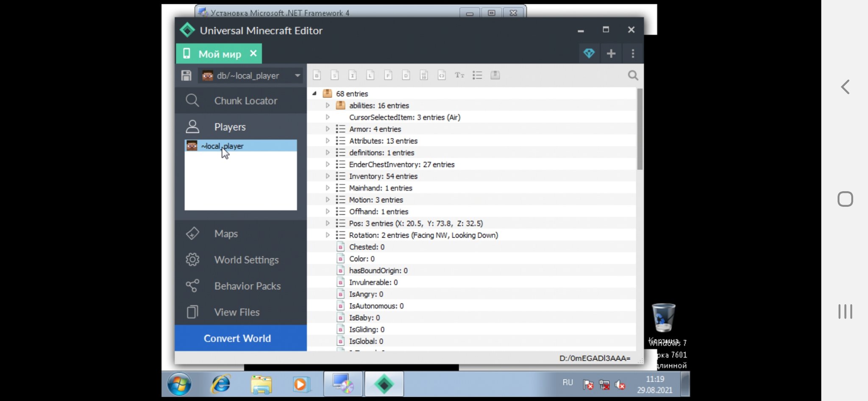Image resolution: width=868 pixels, height=401 pixels.
Task: Select the IsGlobal: 0 entry
Action: (x=366, y=341)
